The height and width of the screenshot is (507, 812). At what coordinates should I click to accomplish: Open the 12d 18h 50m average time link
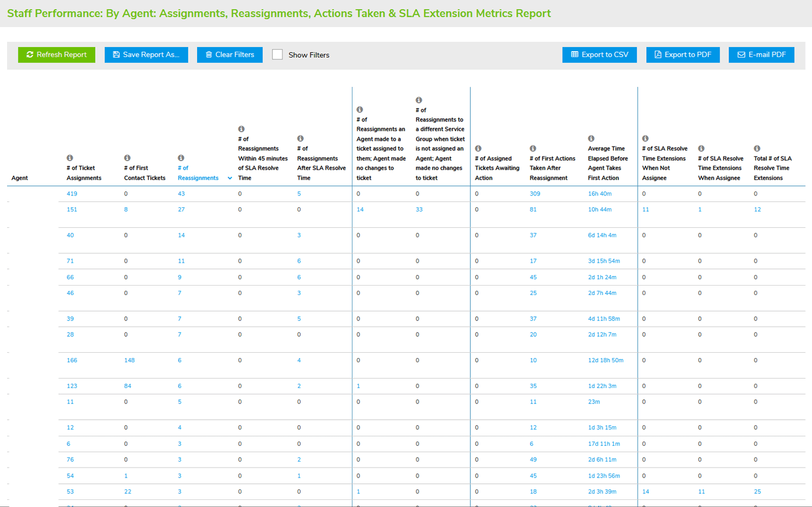coord(605,360)
